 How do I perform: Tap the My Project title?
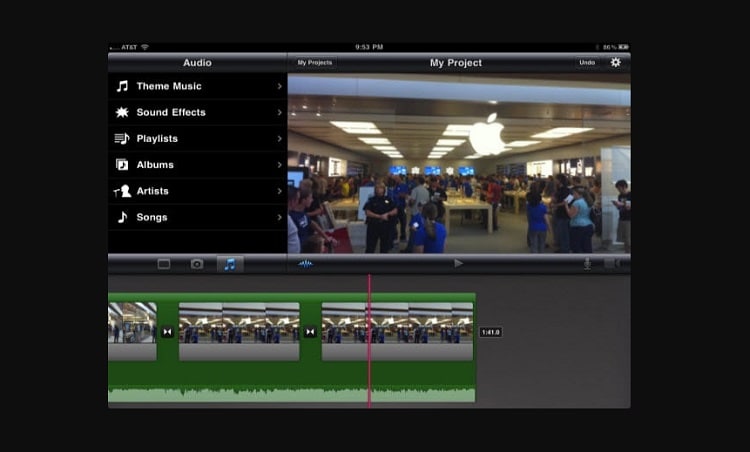[456, 63]
